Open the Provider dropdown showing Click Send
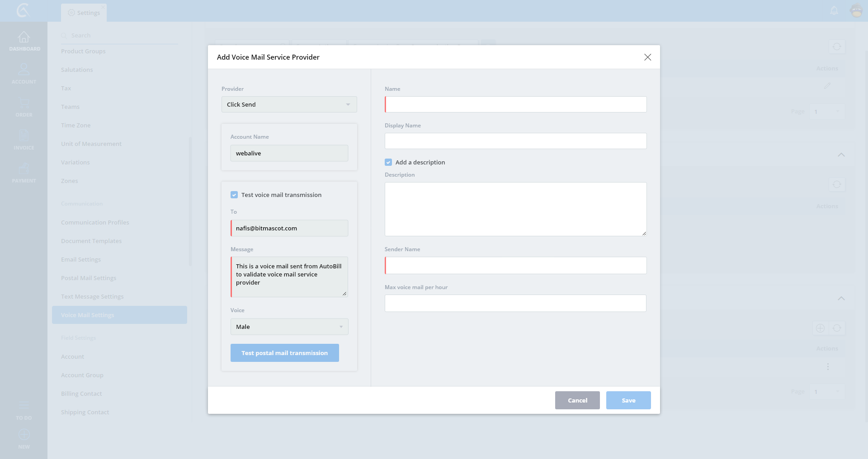 coord(289,104)
